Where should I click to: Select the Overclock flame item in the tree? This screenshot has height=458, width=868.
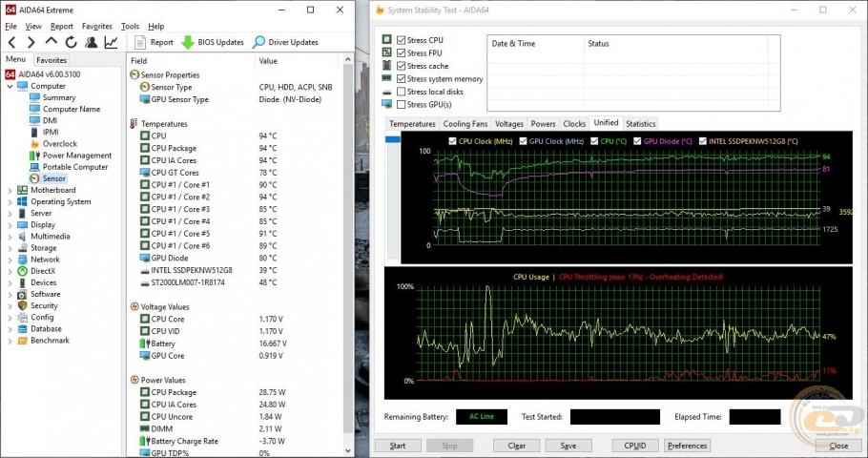pyautogui.click(x=54, y=143)
